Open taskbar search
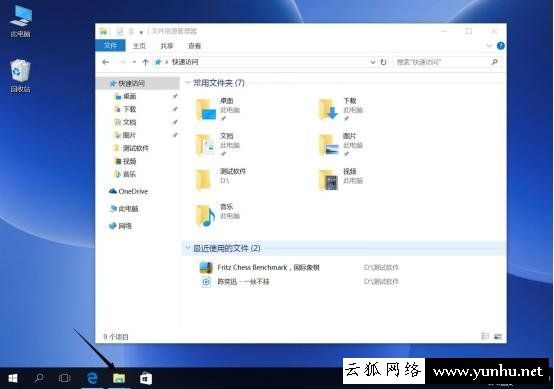Image resolution: width=554 pixels, height=389 pixels. [x=39, y=378]
